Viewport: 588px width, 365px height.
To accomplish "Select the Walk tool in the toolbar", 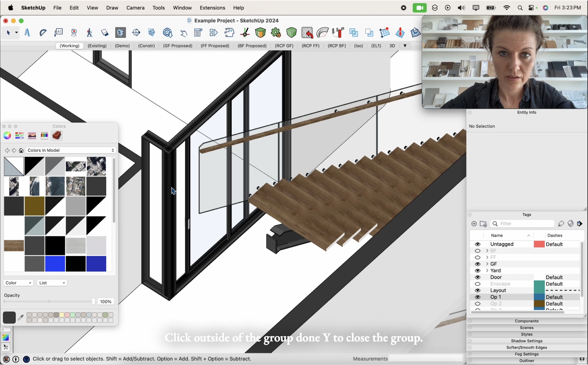I will click(90, 33).
